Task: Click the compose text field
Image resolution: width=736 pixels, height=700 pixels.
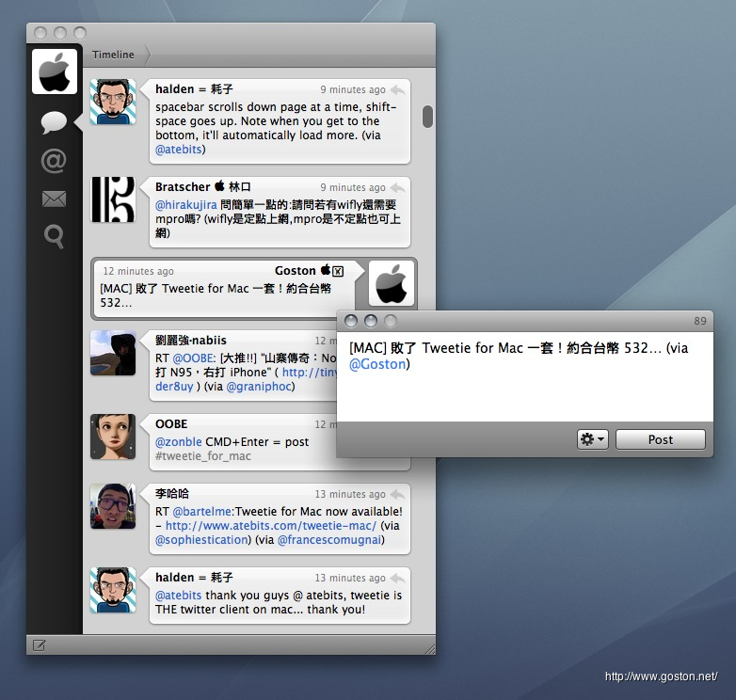Action: pos(525,376)
